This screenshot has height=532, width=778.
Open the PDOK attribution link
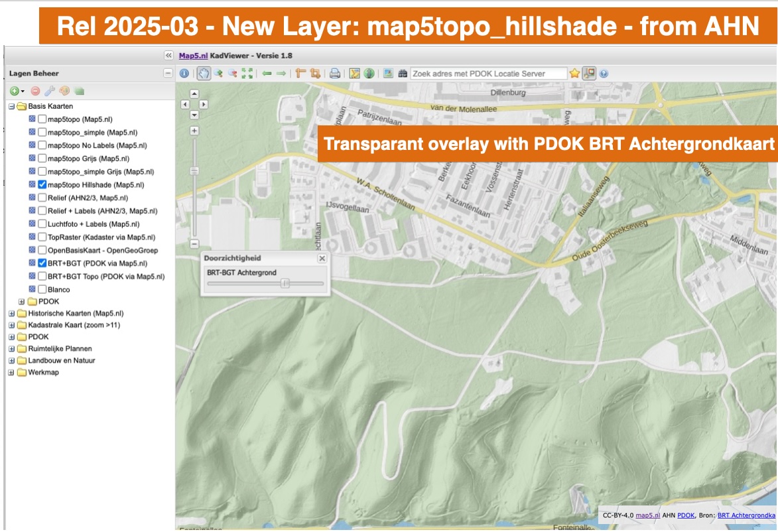click(686, 515)
